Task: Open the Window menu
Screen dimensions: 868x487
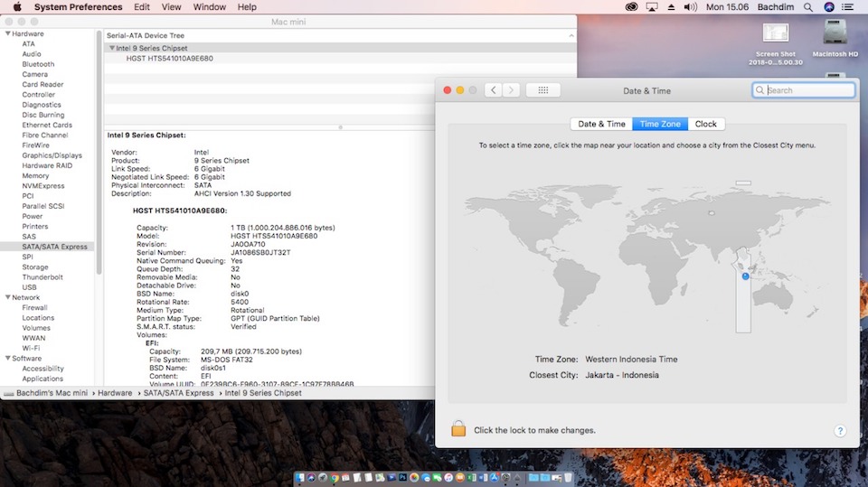Action: point(209,6)
